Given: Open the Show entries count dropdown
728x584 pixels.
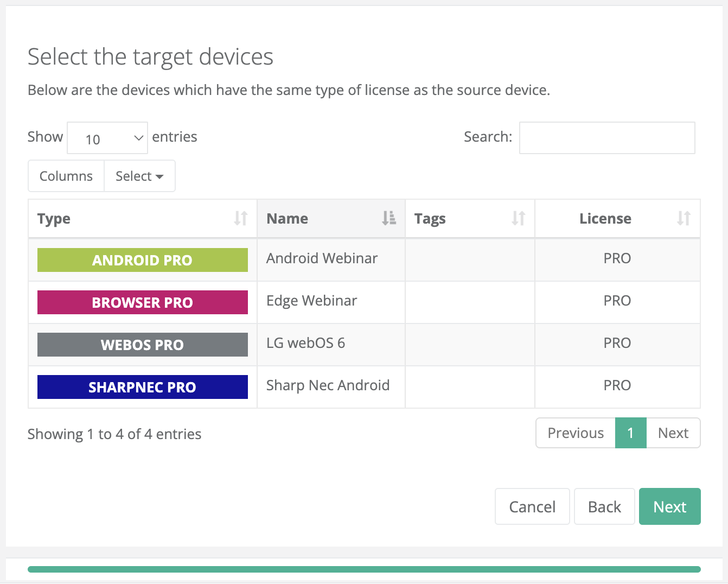Looking at the screenshot, I should 107,138.
